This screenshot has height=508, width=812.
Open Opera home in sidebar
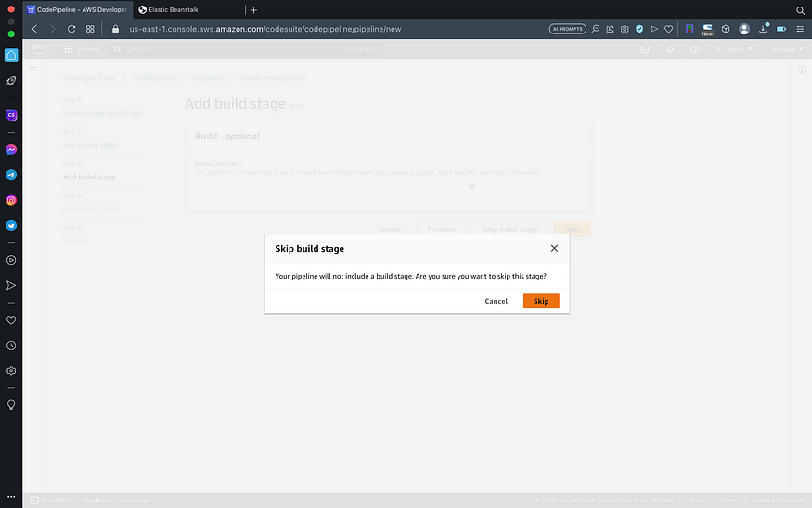(11, 56)
